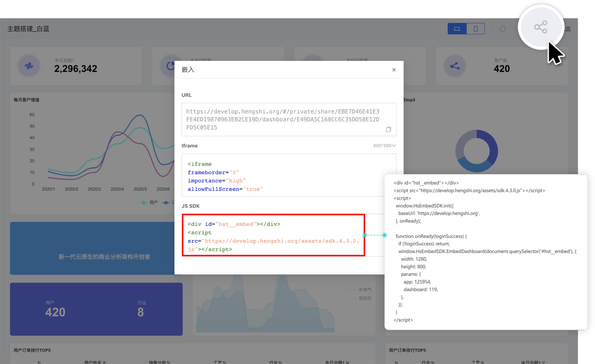
Task: Refresh the dashboard
Action: 503,29
